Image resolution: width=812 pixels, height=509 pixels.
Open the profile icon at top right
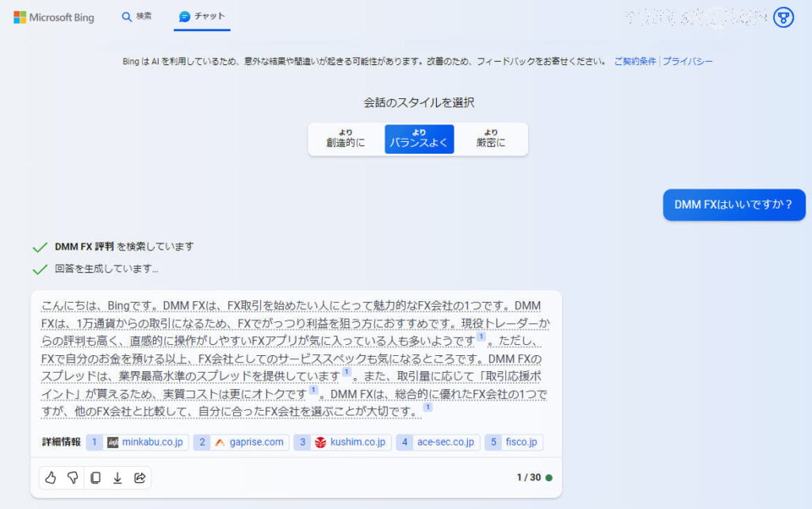coord(783,17)
